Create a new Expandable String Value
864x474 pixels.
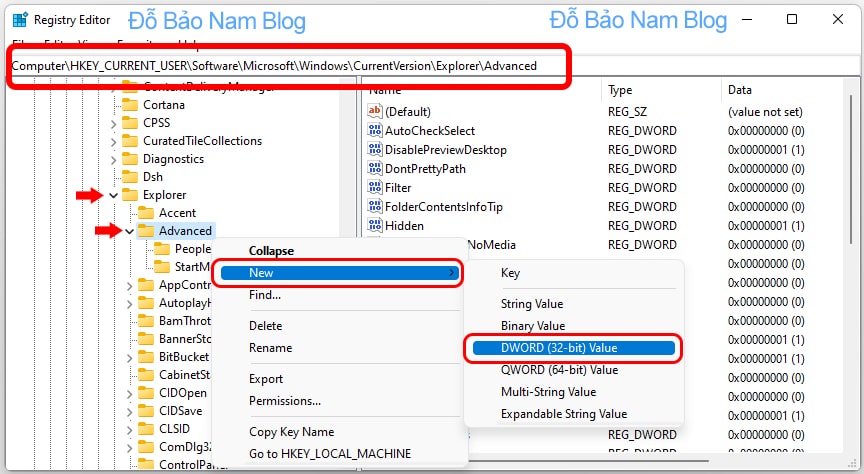pos(564,414)
